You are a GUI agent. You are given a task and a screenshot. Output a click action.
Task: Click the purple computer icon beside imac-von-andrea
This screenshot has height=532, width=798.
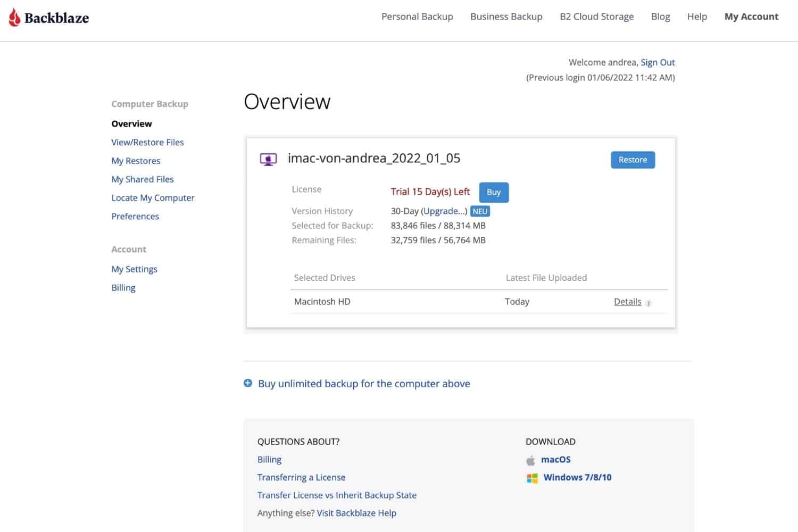[x=268, y=159]
